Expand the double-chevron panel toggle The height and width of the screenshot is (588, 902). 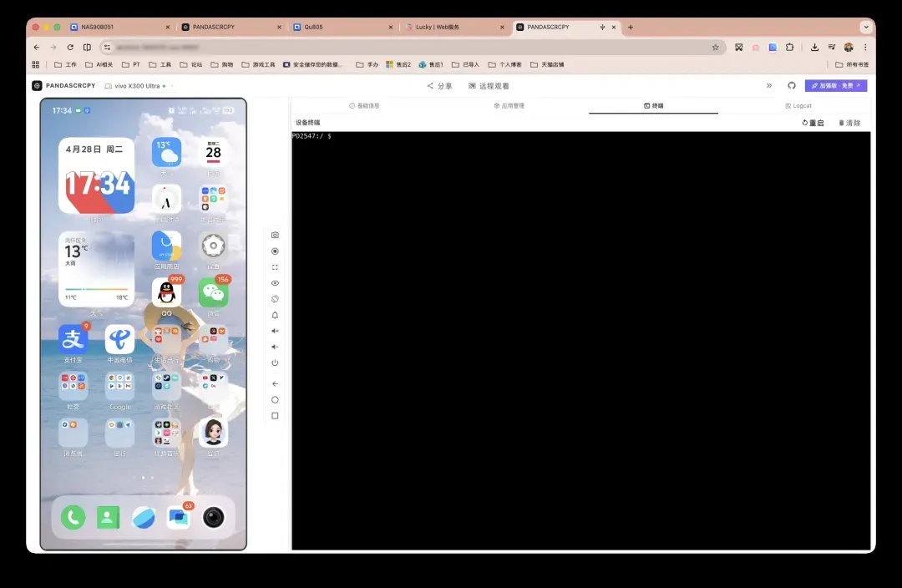[x=769, y=86]
